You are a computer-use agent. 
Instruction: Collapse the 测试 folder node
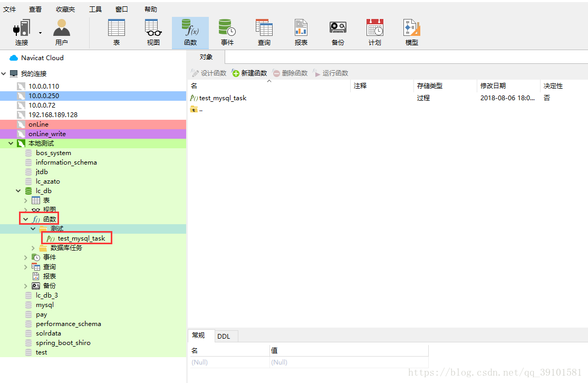coord(33,229)
